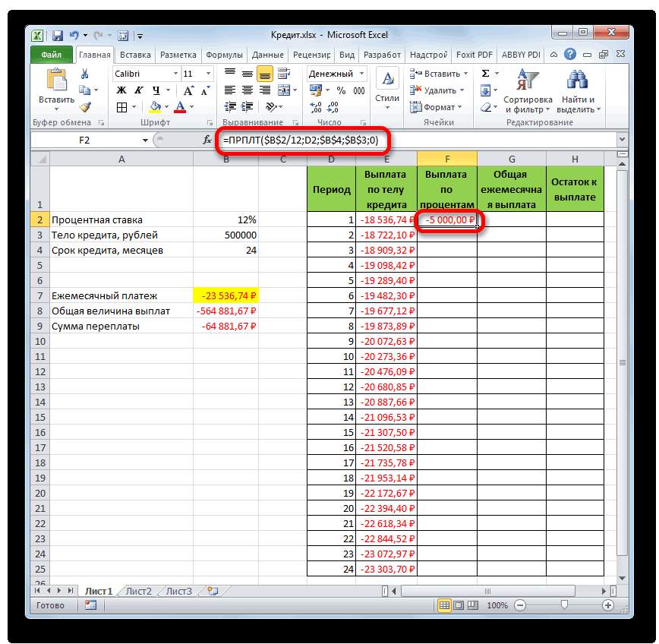Open Сортировка и фильтр menu

tap(528, 91)
